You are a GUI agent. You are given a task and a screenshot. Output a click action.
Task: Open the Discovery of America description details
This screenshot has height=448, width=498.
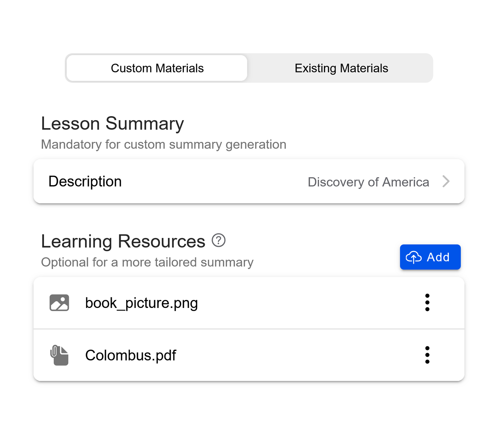coord(369,181)
